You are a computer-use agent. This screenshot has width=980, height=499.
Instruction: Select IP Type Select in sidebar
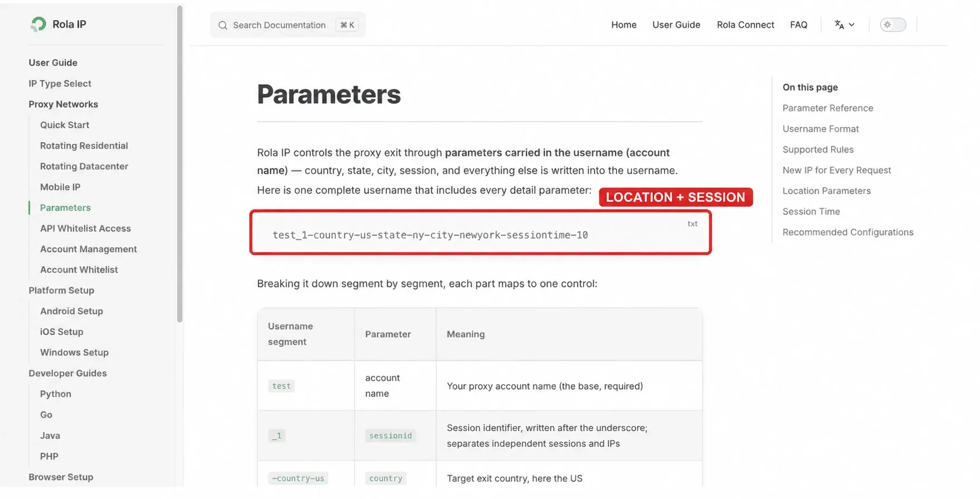click(60, 83)
